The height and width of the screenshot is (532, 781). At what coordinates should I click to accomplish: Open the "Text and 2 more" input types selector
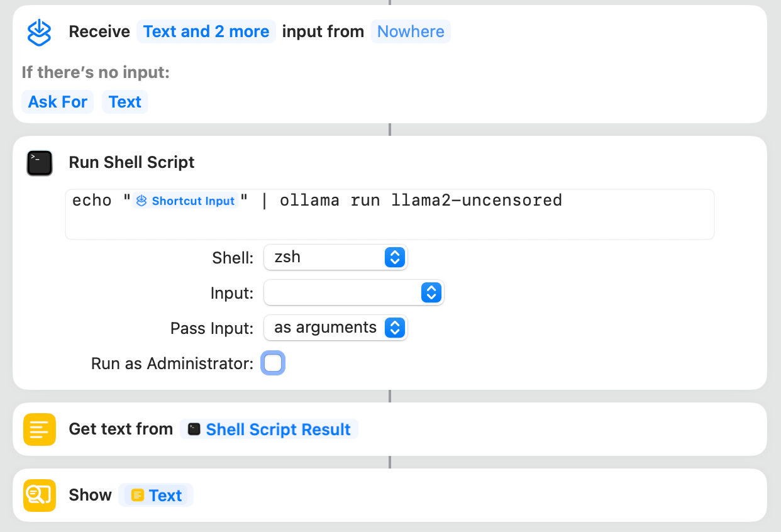pyautogui.click(x=206, y=31)
